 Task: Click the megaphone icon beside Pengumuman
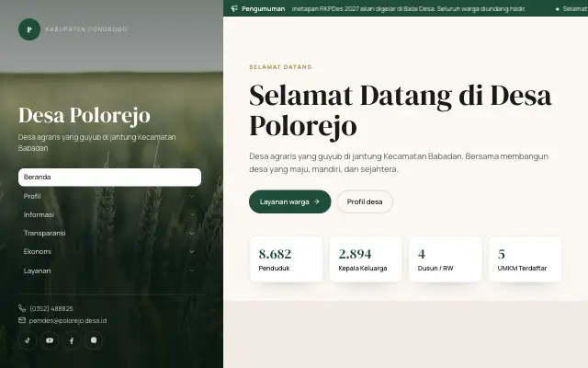coord(234,8)
